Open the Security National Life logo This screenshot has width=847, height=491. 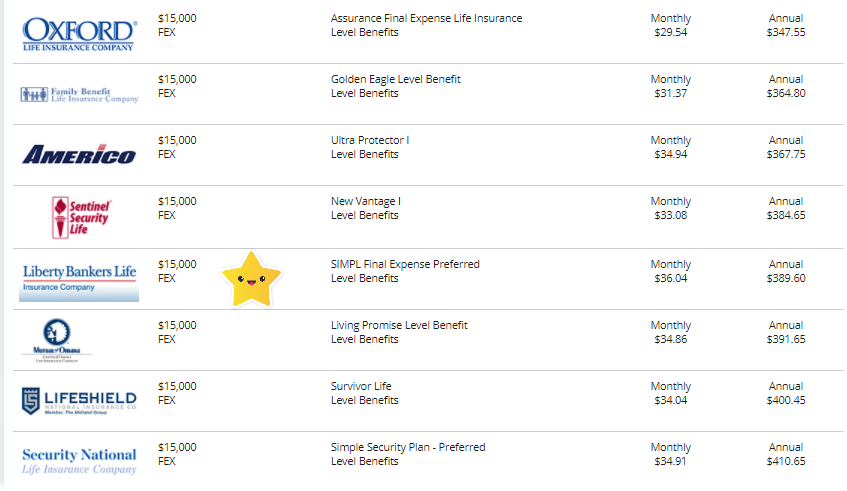pyautogui.click(x=79, y=461)
